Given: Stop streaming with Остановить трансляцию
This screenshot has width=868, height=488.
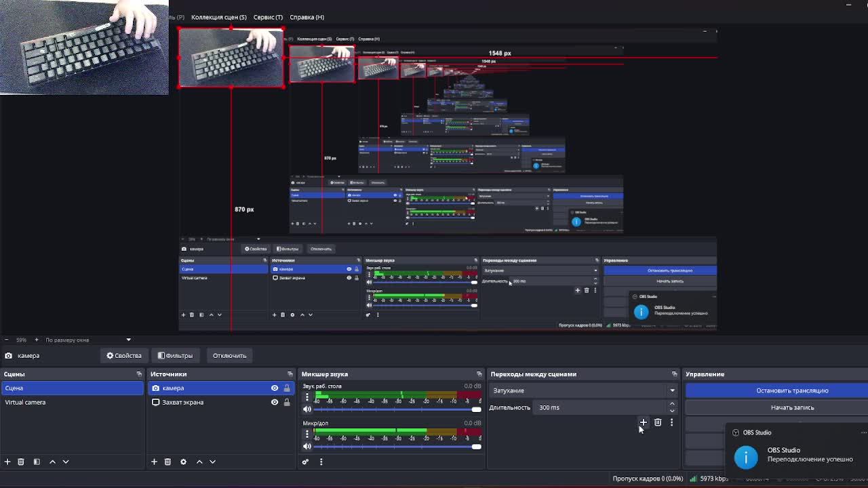Looking at the screenshot, I should tap(776, 390).
